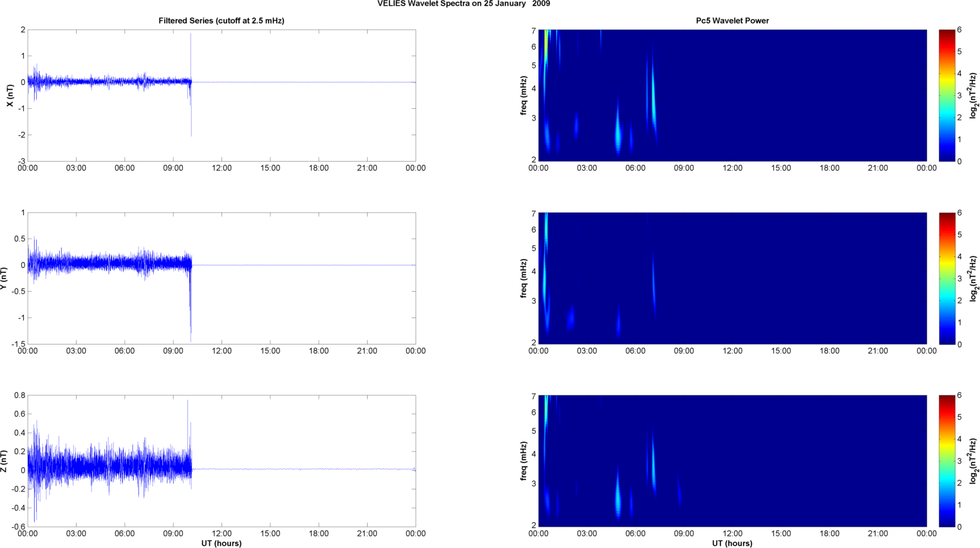Click the X (nT) axis label
Viewport: 980px width, 548px height.
tap(10, 95)
